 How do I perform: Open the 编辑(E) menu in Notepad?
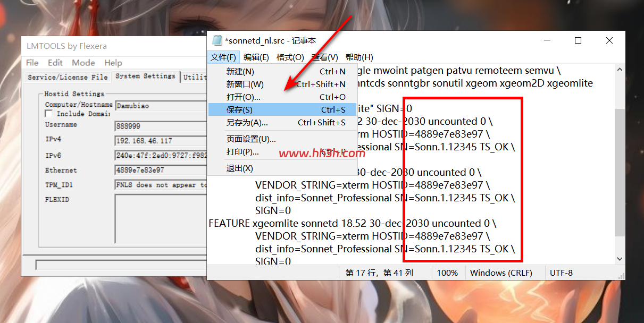click(x=256, y=57)
